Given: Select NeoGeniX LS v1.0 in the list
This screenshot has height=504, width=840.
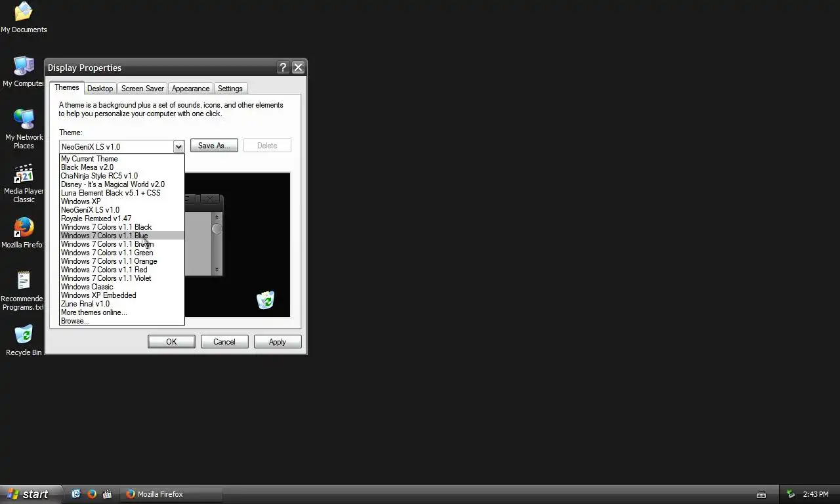Looking at the screenshot, I should (122, 210).
